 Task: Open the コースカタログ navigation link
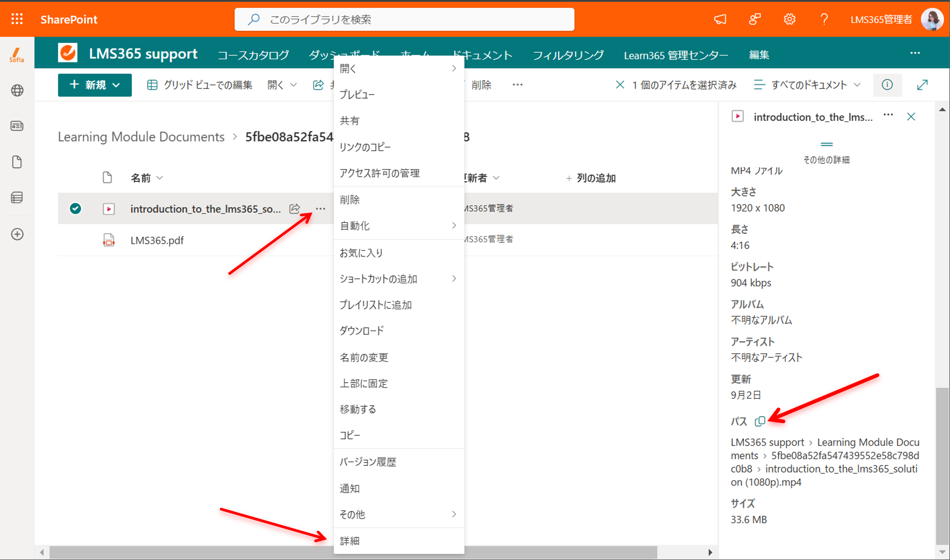(x=253, y=55)
